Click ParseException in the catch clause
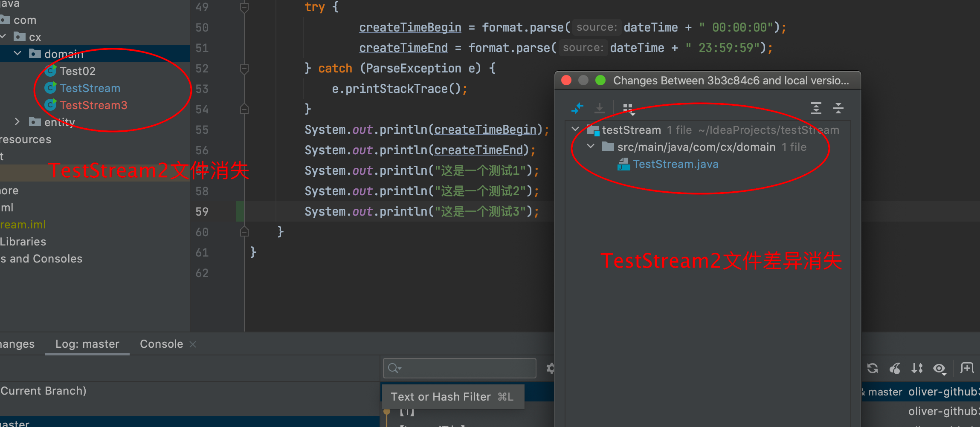The height and width of the screenshot is (427, 980). point(413,68)
